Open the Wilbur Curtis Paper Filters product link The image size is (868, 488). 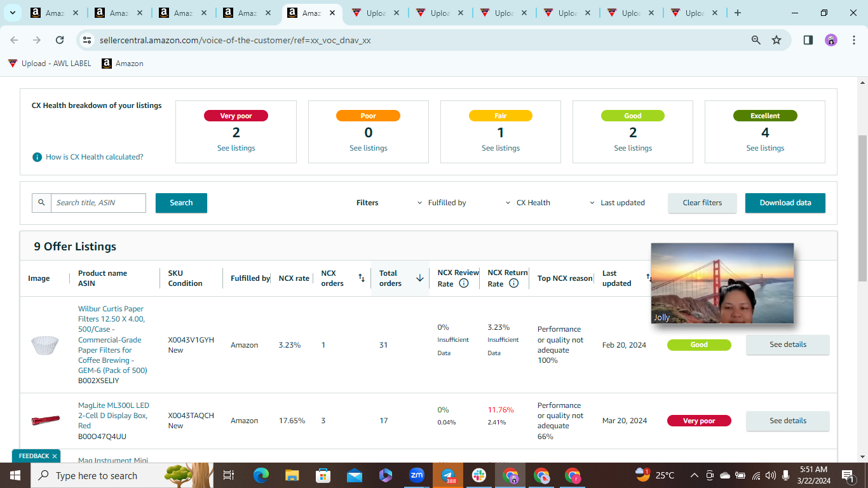112,339
